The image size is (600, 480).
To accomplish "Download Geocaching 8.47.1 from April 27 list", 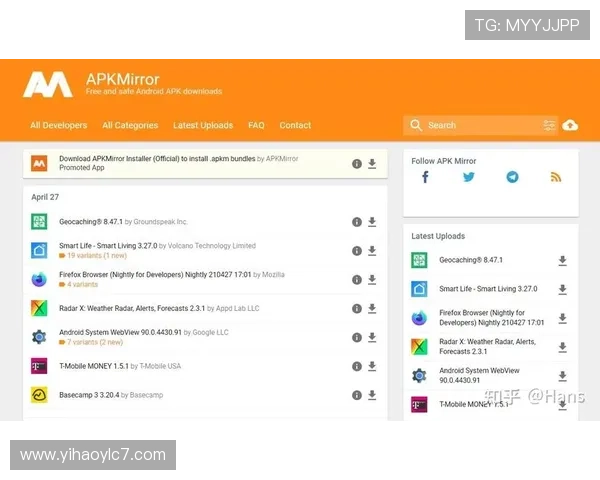I will pos(372,222).
